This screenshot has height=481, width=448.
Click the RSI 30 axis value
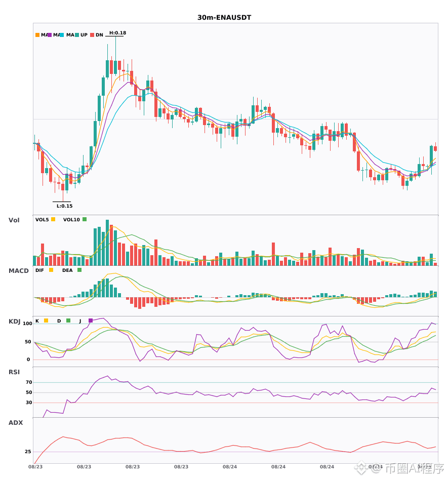pyautogui.click(x=29, y=403)
